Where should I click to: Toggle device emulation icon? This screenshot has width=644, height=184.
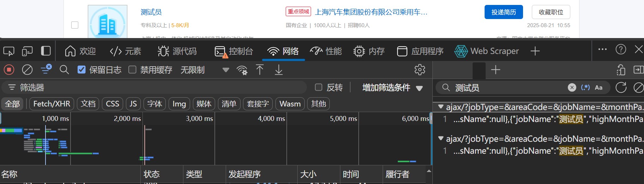point(27,51)
